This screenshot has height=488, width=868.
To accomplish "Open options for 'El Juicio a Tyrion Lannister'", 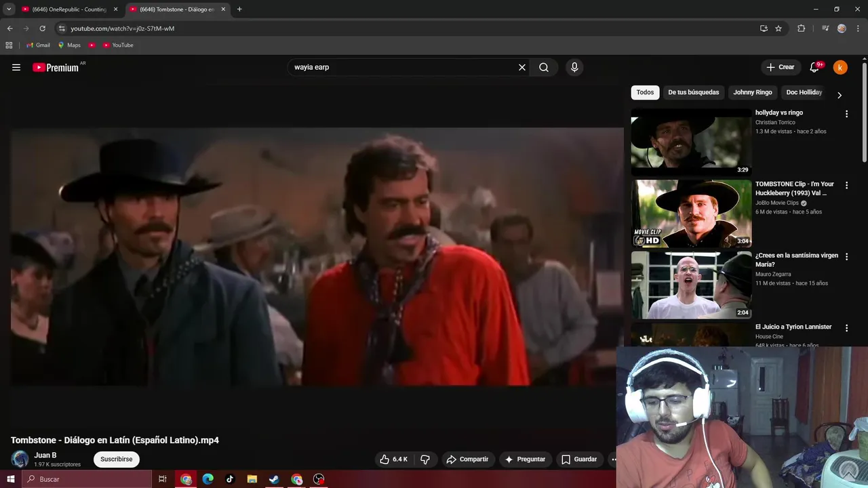I will click(846, 328).
